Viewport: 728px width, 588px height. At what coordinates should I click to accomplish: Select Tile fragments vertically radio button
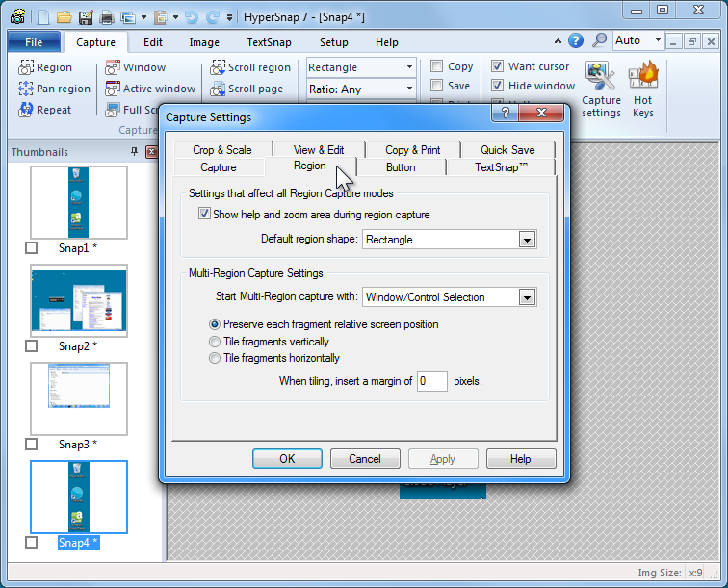(x=215, y=342)
